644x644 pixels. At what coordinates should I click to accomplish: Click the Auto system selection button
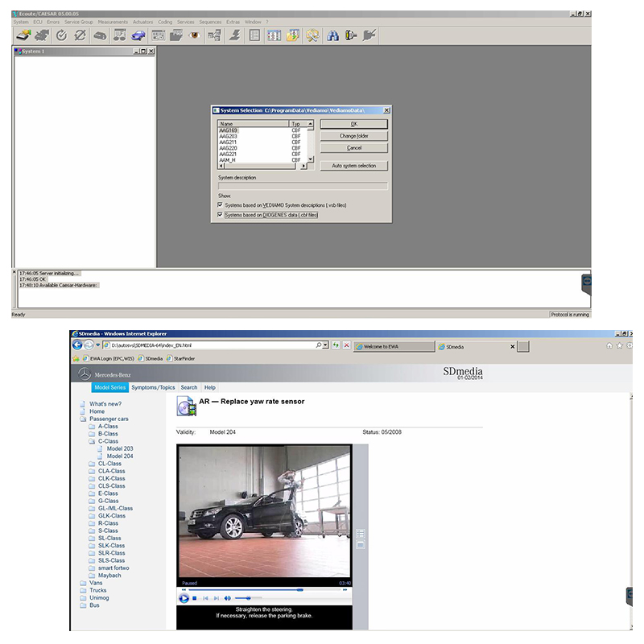pyautogui.click(x=353, y=166)
